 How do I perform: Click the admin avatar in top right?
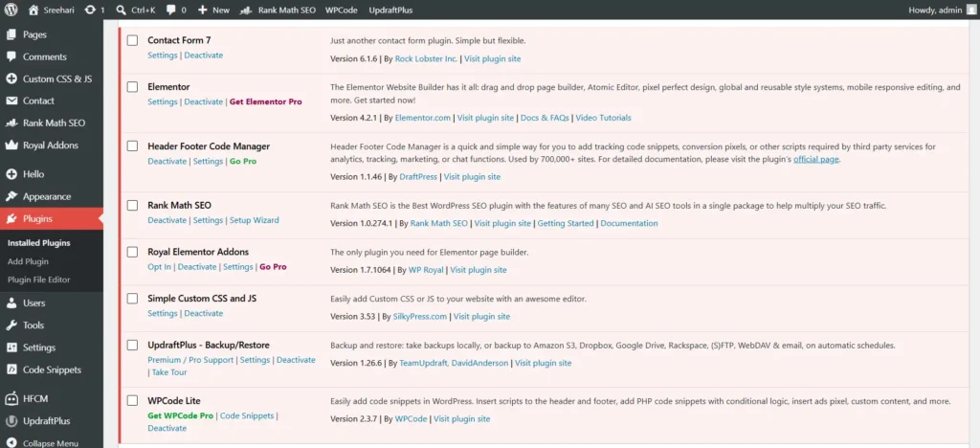[x=970, y=10]
